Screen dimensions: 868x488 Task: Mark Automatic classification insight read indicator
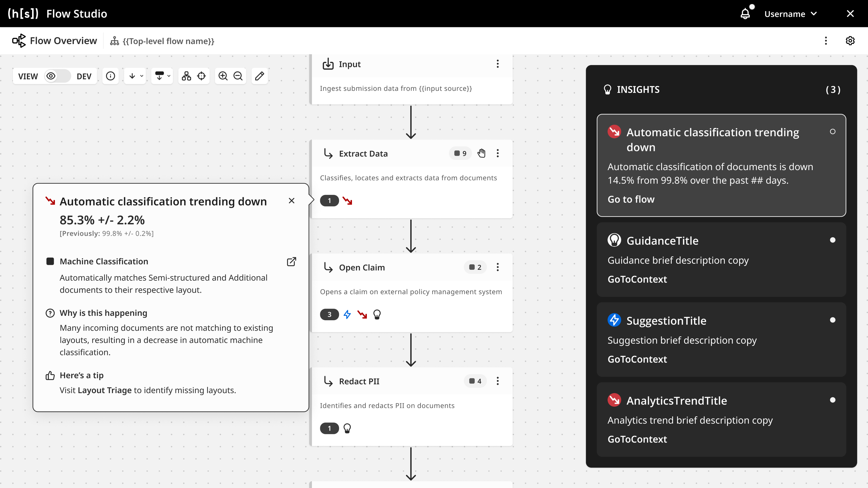pyautogui.click(x=833, y=132)
